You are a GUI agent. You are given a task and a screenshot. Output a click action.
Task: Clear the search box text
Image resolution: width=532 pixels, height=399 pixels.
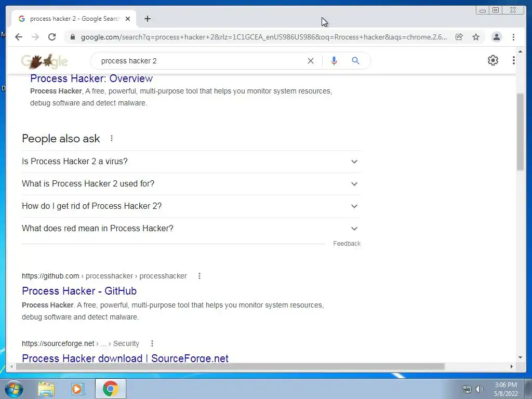311,61
